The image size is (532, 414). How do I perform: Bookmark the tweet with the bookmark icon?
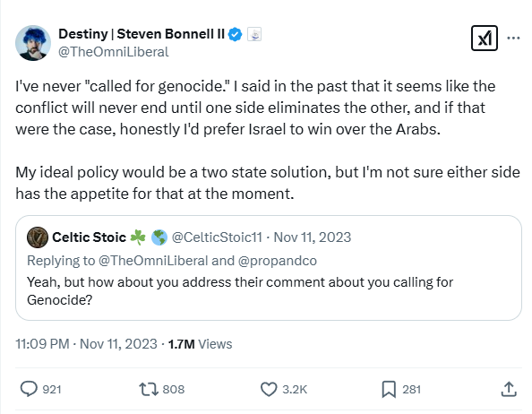coord(389,389)
